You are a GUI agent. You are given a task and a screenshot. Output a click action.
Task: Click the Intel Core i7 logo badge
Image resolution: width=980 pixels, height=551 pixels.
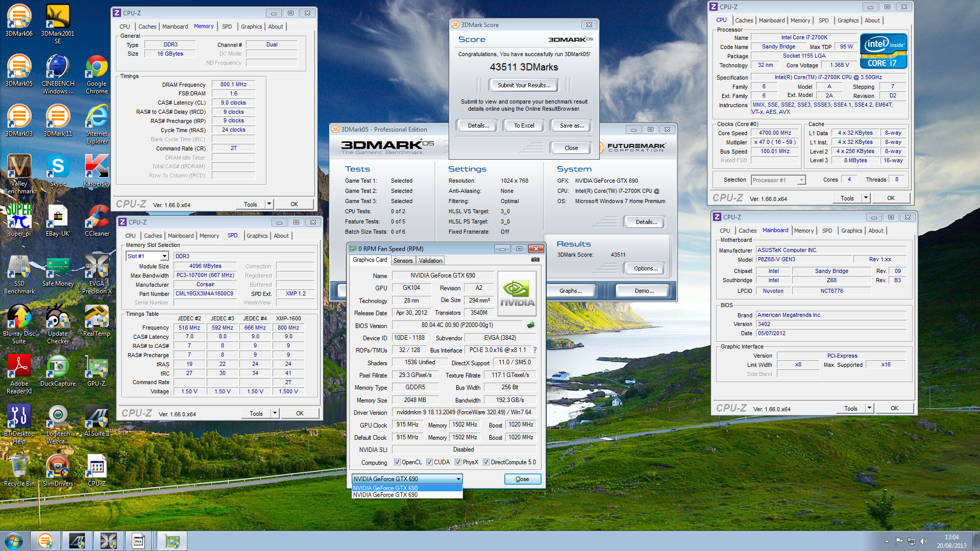(x=884, y=51)
